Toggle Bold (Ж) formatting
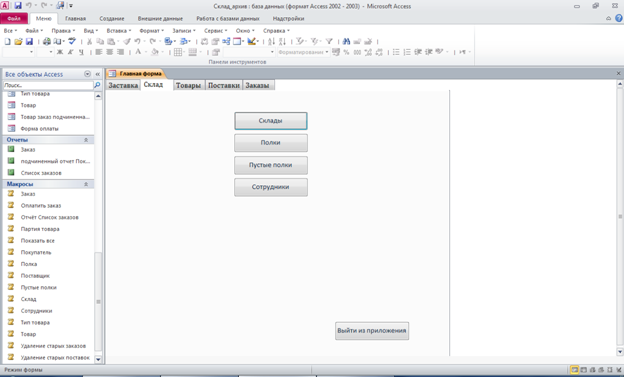The width and height of the screenshot is (624, 377). pos(60,52)
